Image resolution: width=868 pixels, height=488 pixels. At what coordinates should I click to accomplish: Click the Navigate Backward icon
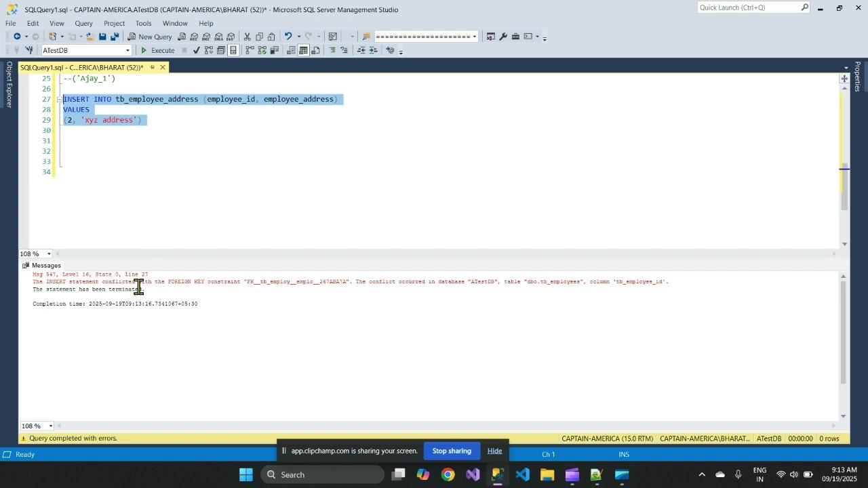[x=17, y=37]
